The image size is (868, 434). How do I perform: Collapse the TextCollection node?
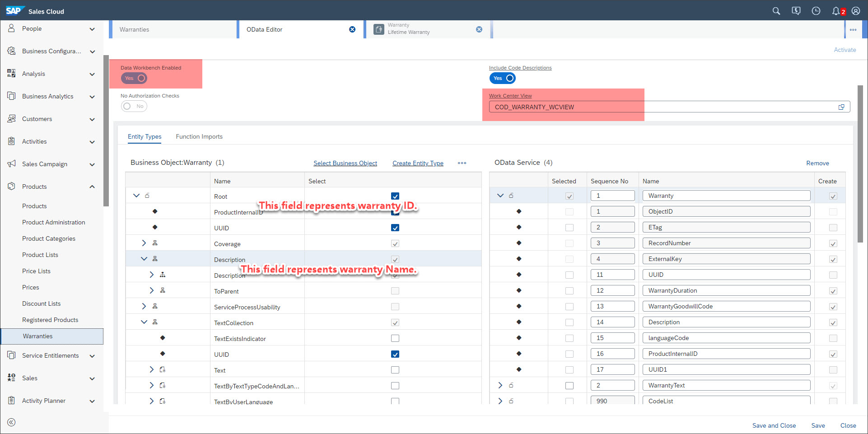coord(144,322)
